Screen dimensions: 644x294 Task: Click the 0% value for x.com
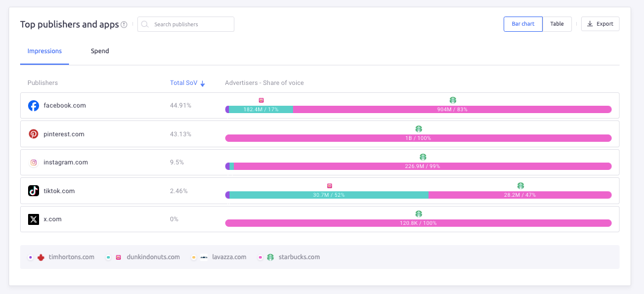[x=174, y=219]
